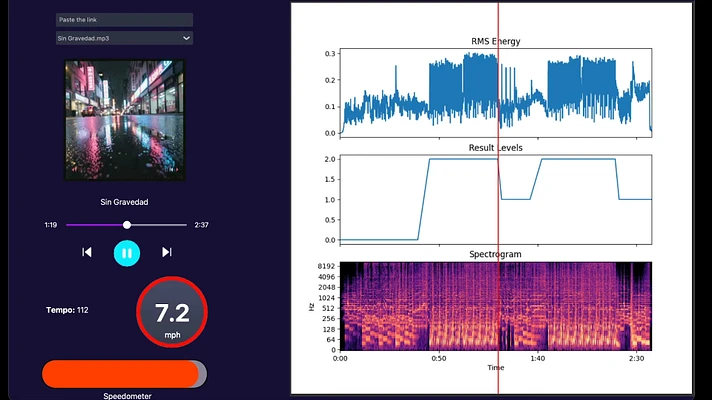Click the 1:40 time axis tick
The height and width of the screenshot is (400, 712).
click(538, 358)
